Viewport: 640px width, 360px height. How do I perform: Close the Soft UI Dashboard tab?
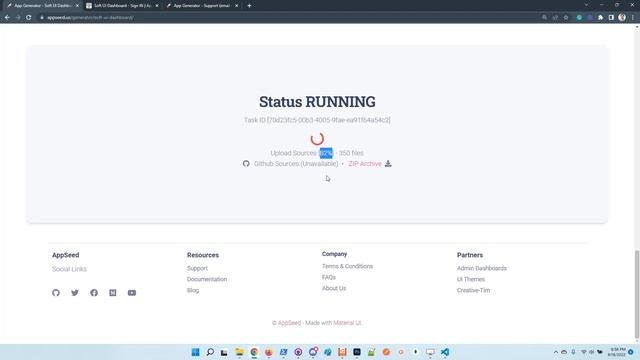point(157,6)
